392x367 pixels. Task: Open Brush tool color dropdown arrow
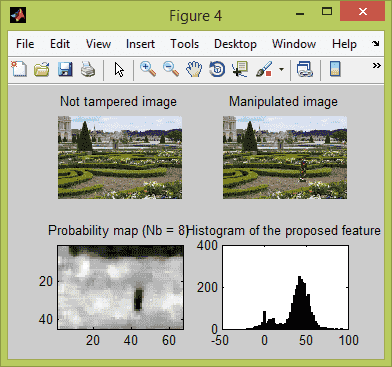point(281,70)
